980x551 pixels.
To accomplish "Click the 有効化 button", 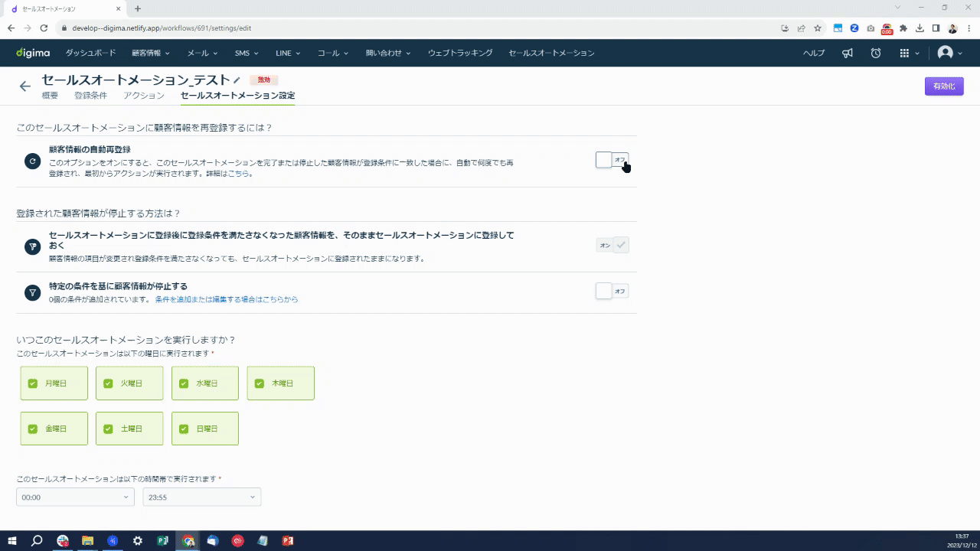I will tap(944, 86).
